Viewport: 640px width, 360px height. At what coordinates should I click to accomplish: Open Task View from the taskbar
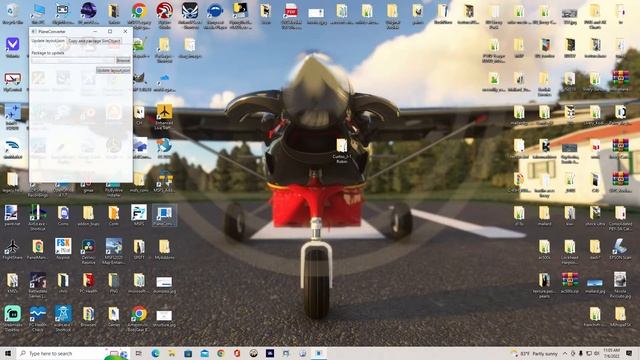pos(139,353)
